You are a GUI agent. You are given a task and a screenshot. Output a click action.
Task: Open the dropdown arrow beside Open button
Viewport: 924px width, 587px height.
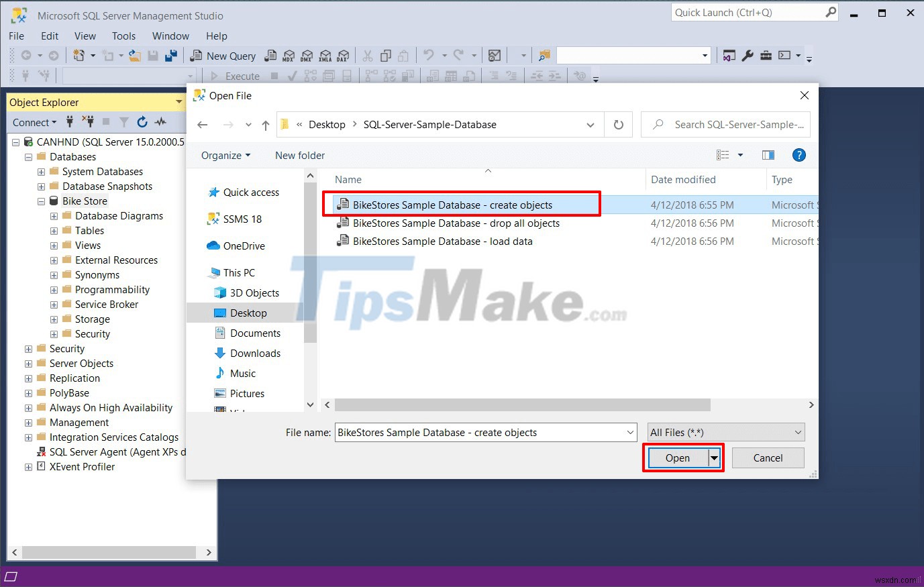715,458
